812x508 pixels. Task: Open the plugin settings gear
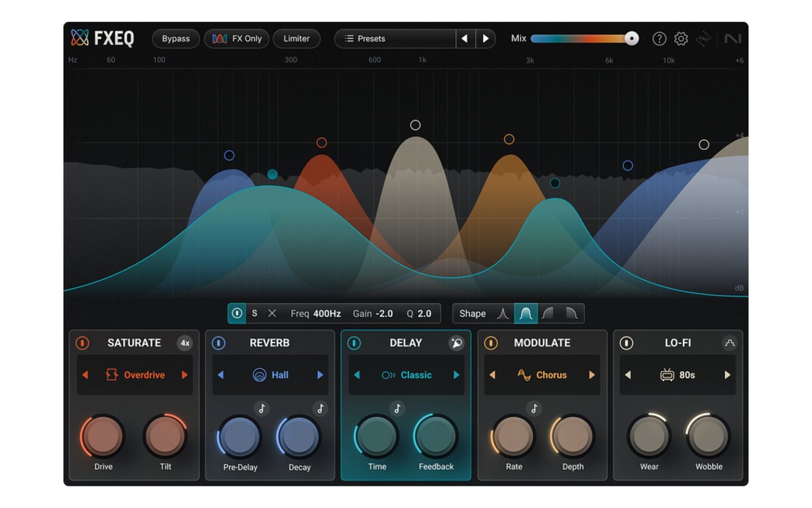[681, 38]
